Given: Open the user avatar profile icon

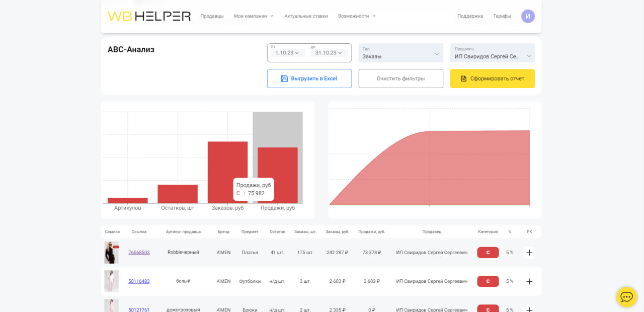Looking at the screenshot, I should click(528, 16).
